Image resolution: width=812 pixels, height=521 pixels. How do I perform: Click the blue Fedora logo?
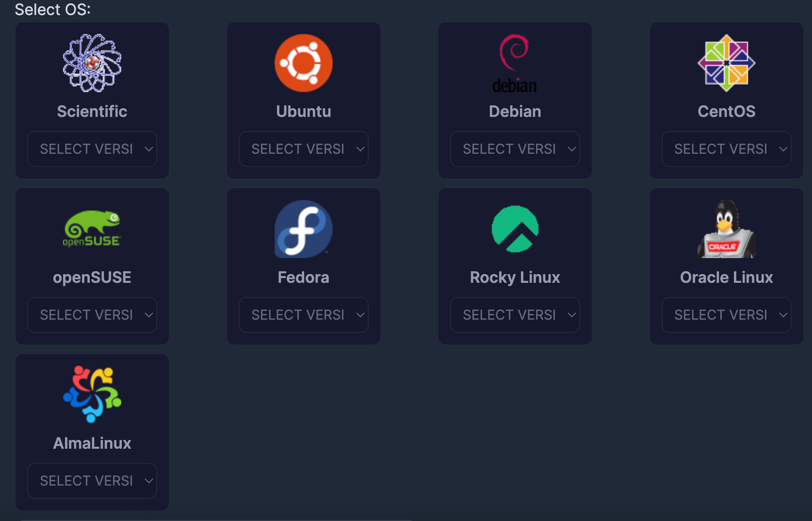point(304,229)
